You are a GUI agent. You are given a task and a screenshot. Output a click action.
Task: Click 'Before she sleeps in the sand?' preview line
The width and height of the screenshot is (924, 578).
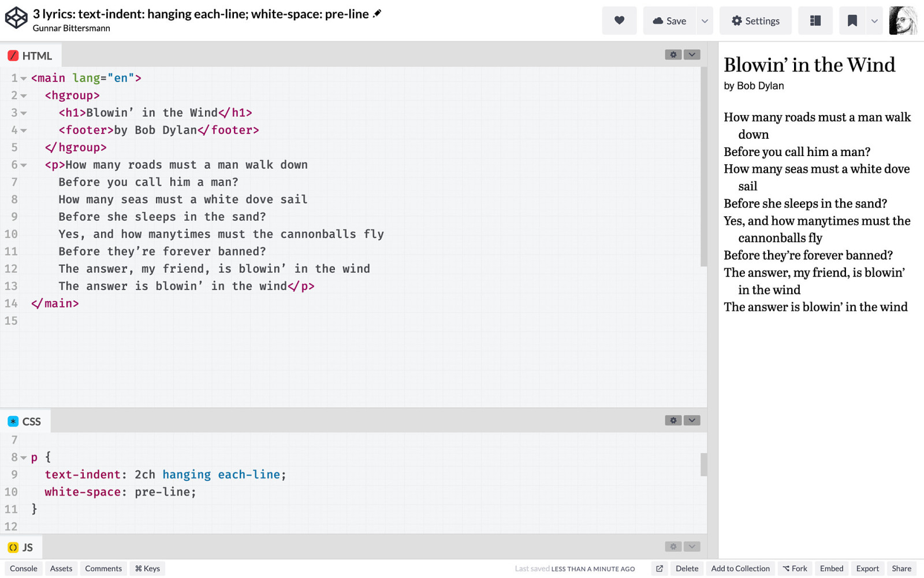point(805,203)
